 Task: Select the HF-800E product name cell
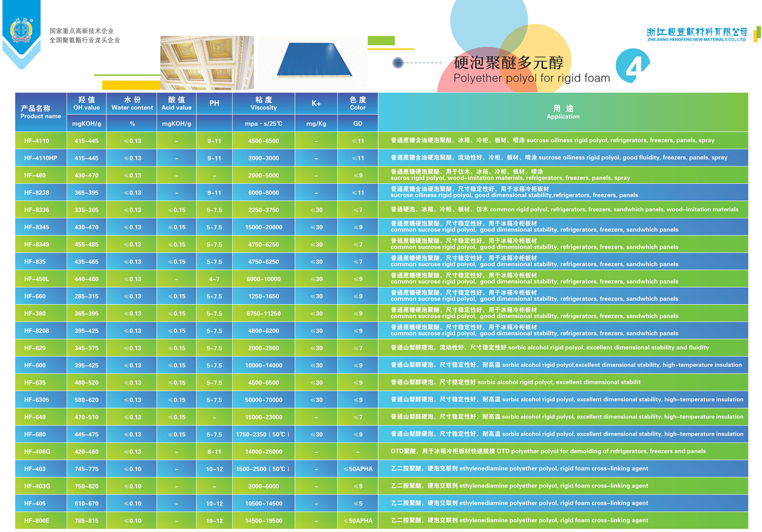tap(37, 521)
